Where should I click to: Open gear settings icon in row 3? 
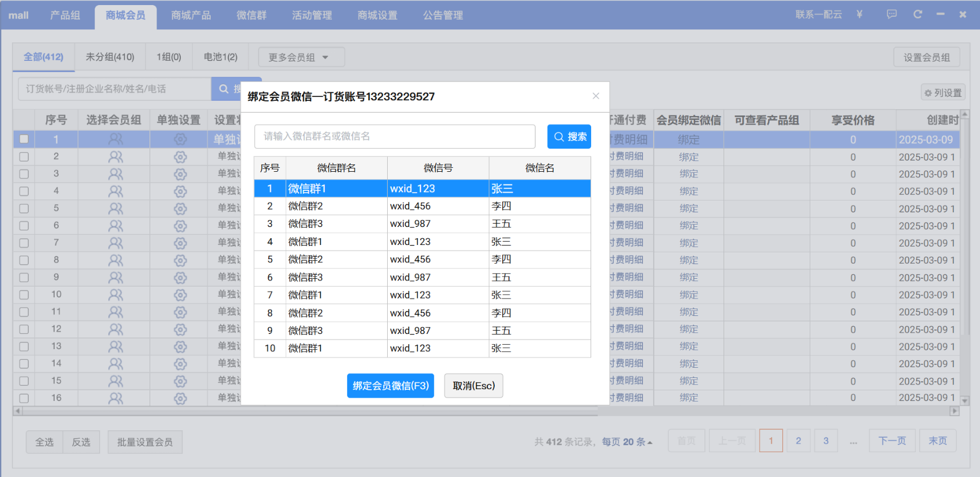click(x=180, y=174)
